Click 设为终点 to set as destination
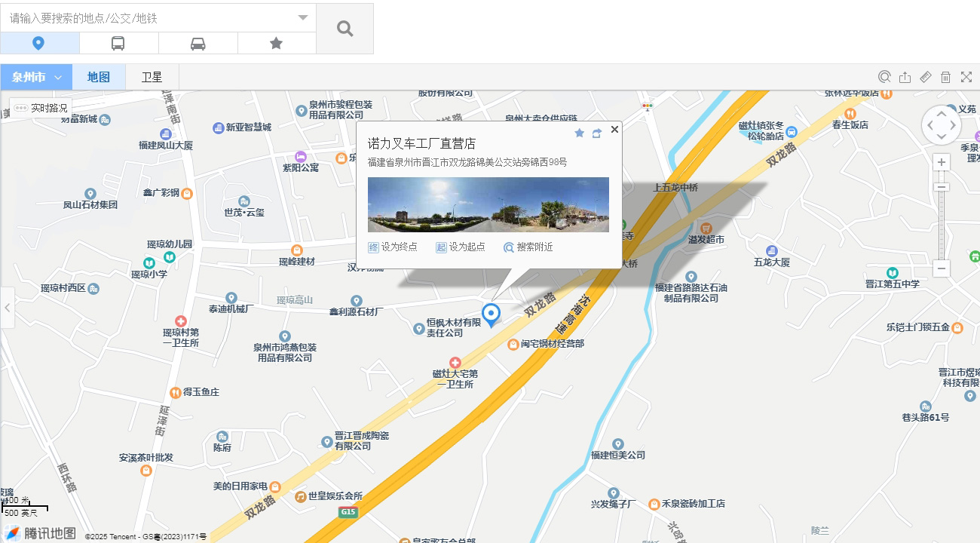The width and height of the screenshot is (980, 543). [x=393, y=247]
